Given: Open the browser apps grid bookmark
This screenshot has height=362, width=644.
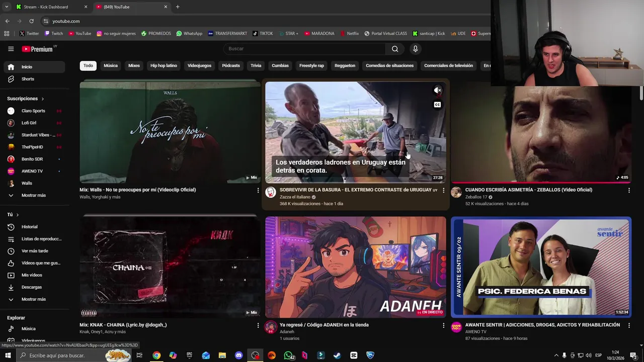Looking at the screenshot, I should (7, 34).
